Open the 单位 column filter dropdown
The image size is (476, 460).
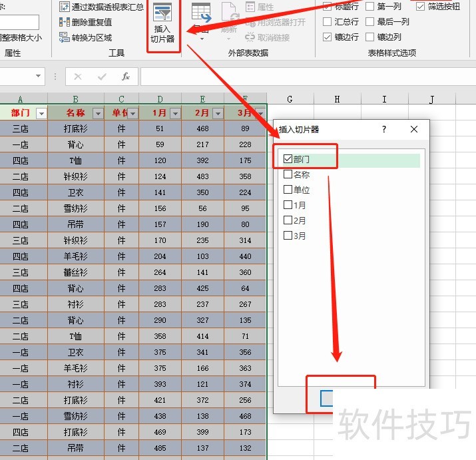[x=132, y=114]
